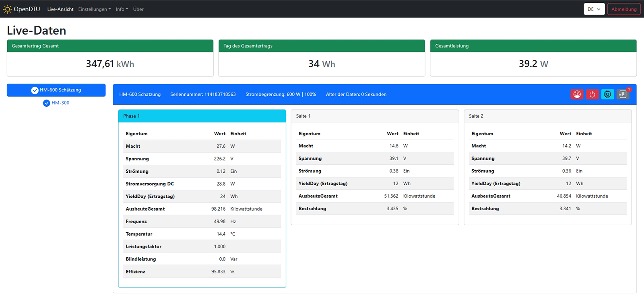Click the 39.2 W total power value
This screenshot has width=644, height=302.
point(533,64)
